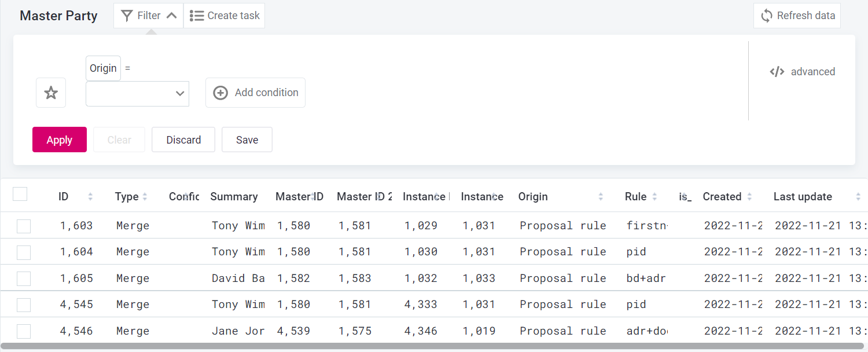The width and height of the screenshot is (868, 352).
Task: Discard the filter changes
Action: (x=183, y=140)
